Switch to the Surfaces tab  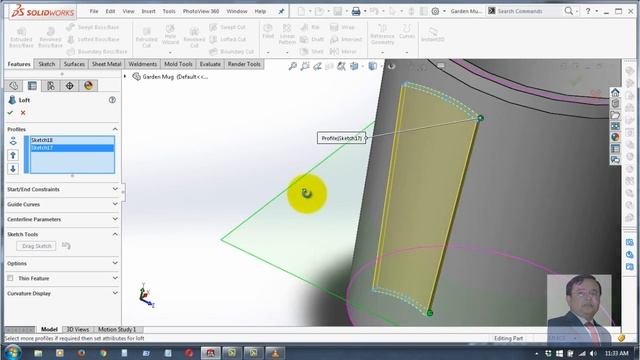click(74, 64)
